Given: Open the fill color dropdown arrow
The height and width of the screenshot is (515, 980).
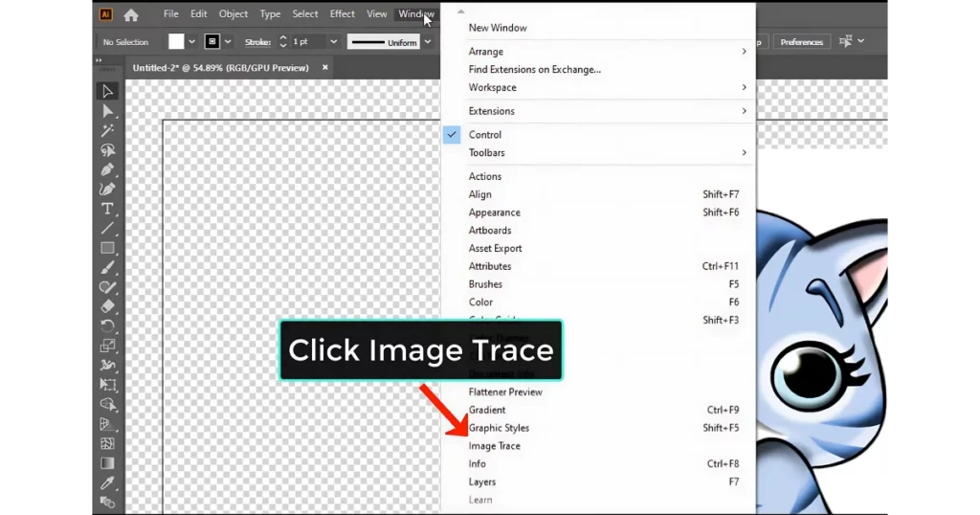Looking at the screenshot, I should (x=191, y=42).
